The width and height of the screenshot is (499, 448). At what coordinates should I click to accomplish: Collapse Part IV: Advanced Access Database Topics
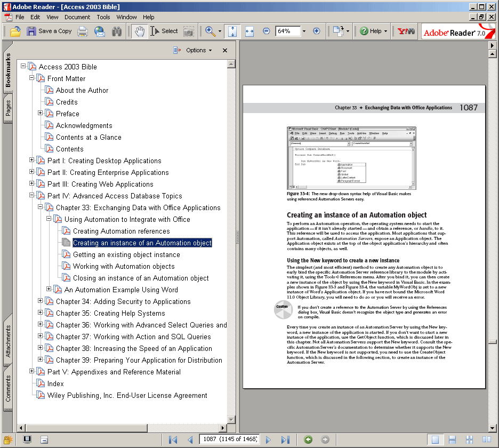(x=31, y=195)
